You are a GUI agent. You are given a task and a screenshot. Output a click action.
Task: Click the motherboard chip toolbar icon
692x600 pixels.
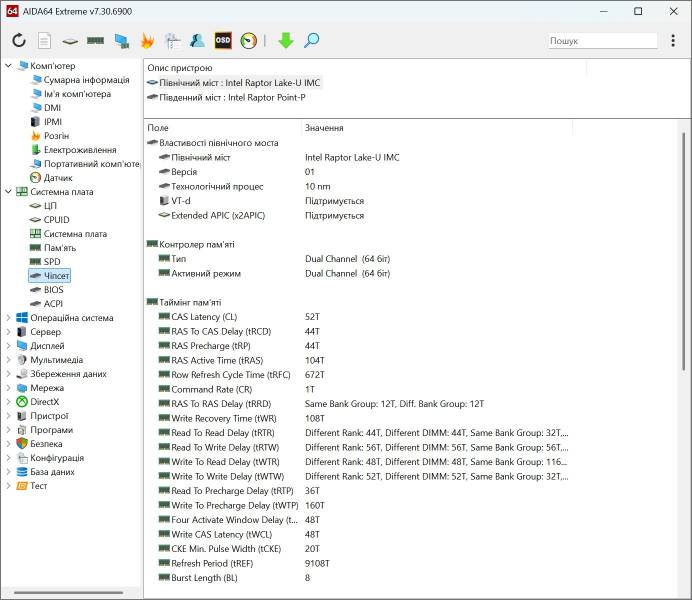(x=70, y=41)
